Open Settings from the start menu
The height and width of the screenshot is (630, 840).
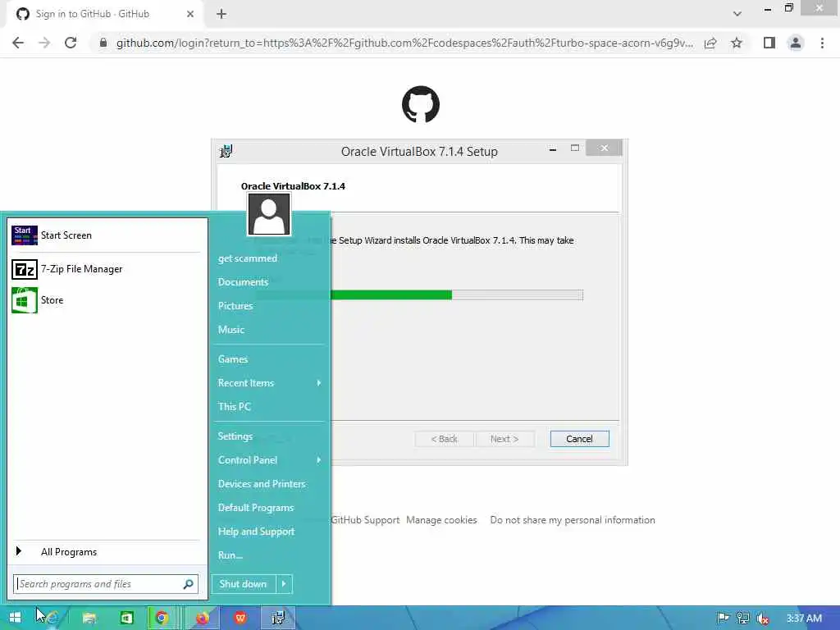click(x=235, y=436)
